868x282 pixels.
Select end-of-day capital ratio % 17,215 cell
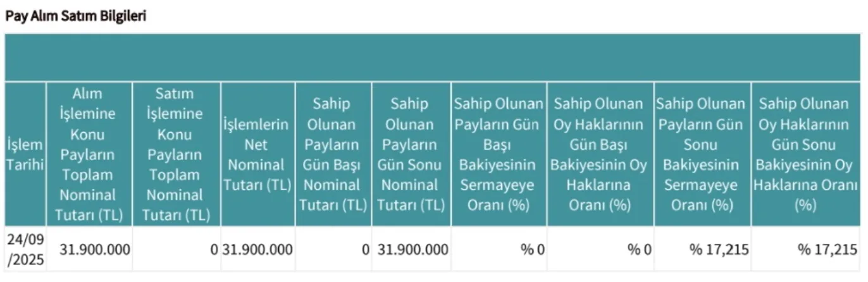pyautogui.click(x=702, y=249)
